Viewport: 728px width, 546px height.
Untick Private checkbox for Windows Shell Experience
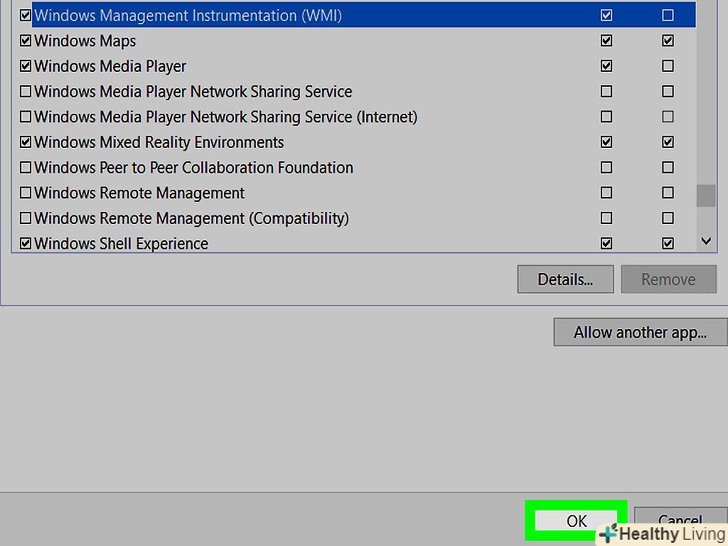click(606, 243)
